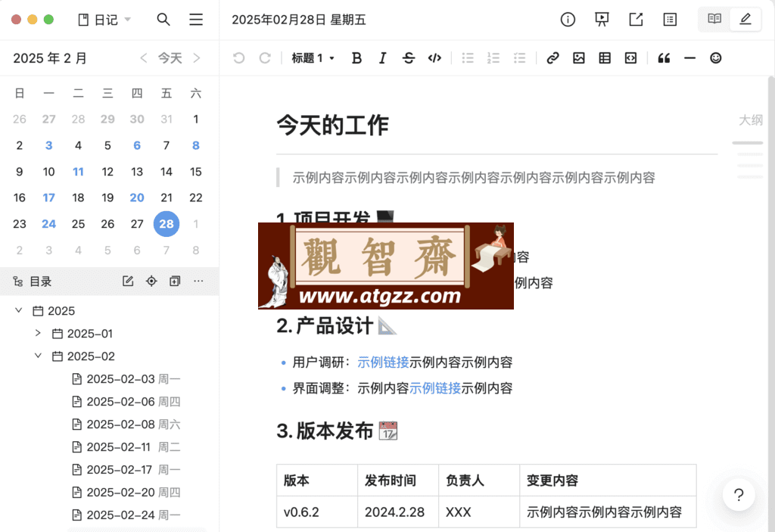Insert a table
This screenshot has height=532, width=775.
point(605,58)
